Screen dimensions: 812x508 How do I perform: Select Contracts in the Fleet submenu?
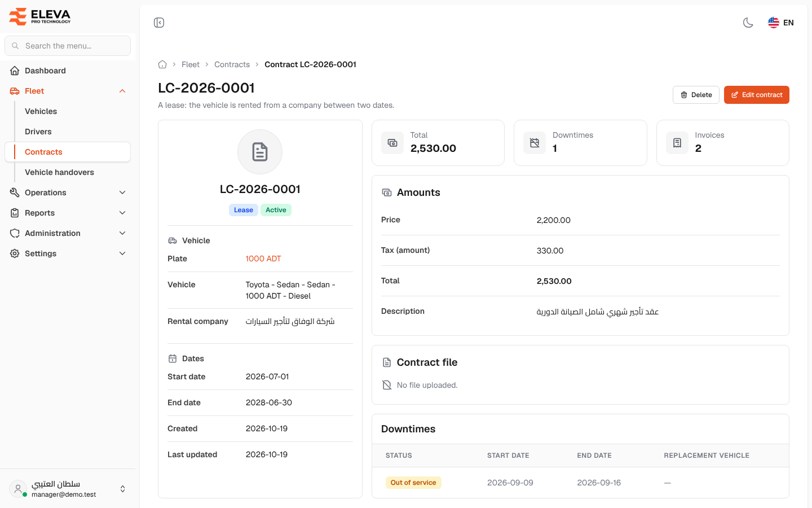tap(68, 152)
